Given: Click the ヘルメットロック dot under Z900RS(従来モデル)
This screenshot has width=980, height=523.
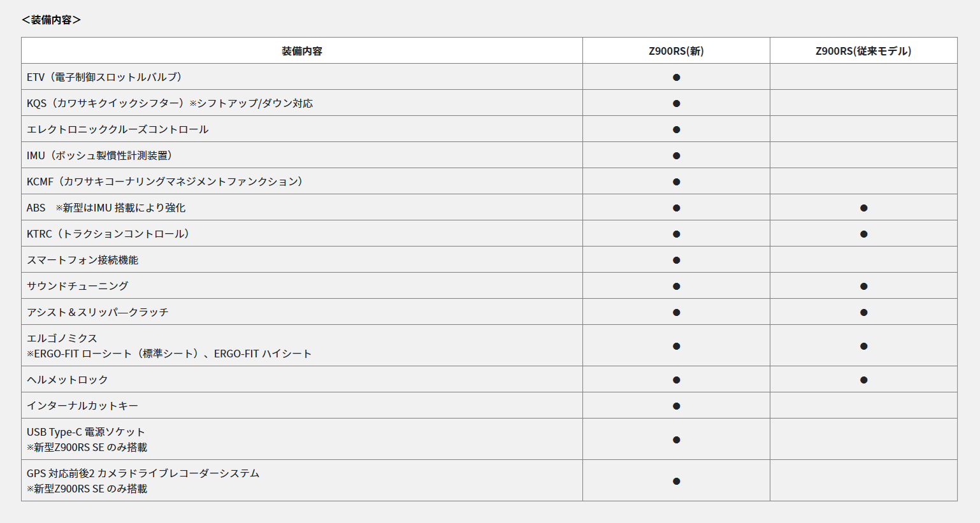Looking at the screenshot, I should click(x=863, y=380).
